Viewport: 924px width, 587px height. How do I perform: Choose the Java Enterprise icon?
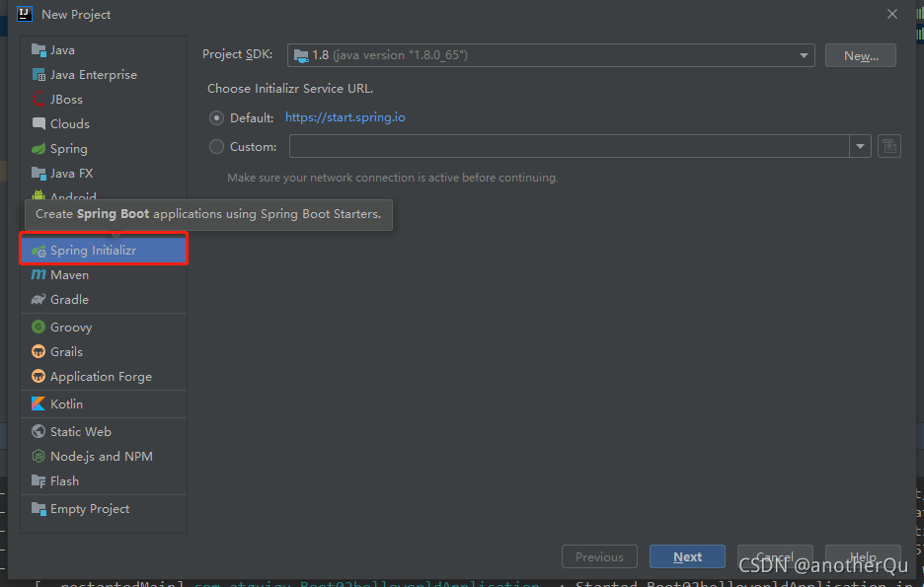click(38, 75)
